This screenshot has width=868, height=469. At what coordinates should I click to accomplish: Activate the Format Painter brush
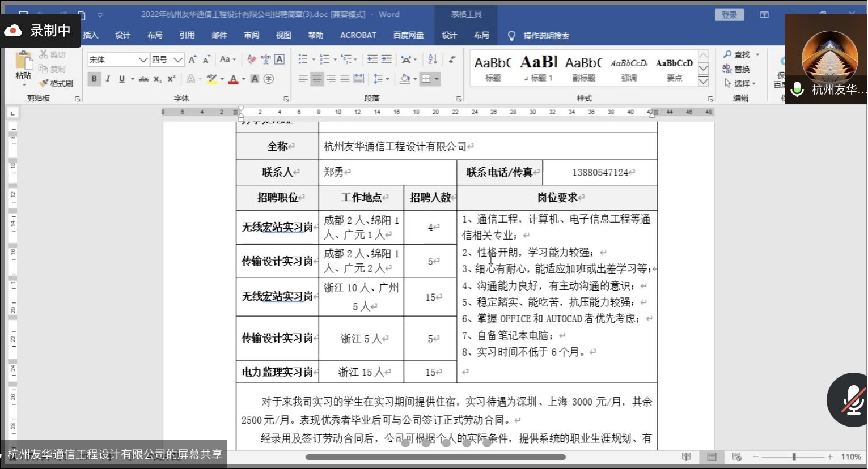56,83
